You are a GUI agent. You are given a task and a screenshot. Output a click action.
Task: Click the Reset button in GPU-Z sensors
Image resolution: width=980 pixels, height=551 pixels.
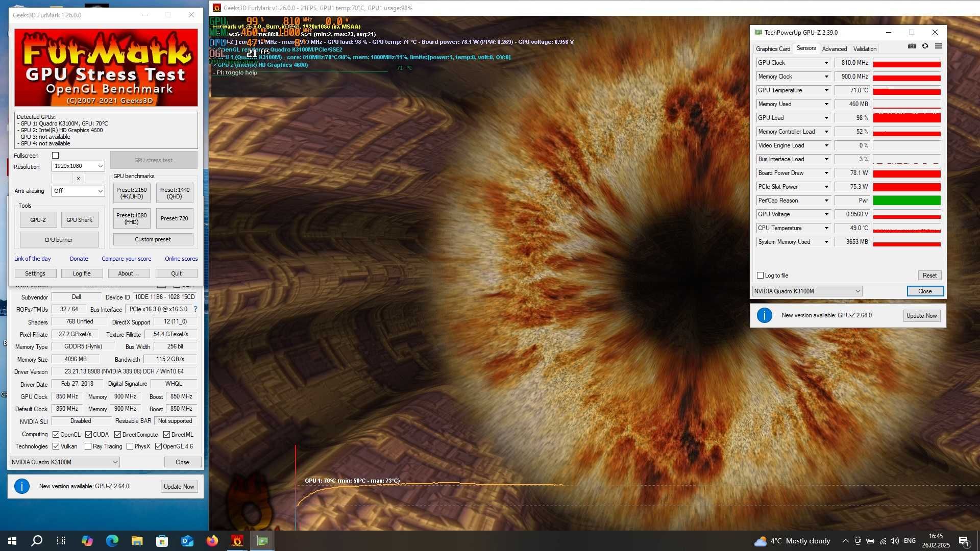[929, 275]
